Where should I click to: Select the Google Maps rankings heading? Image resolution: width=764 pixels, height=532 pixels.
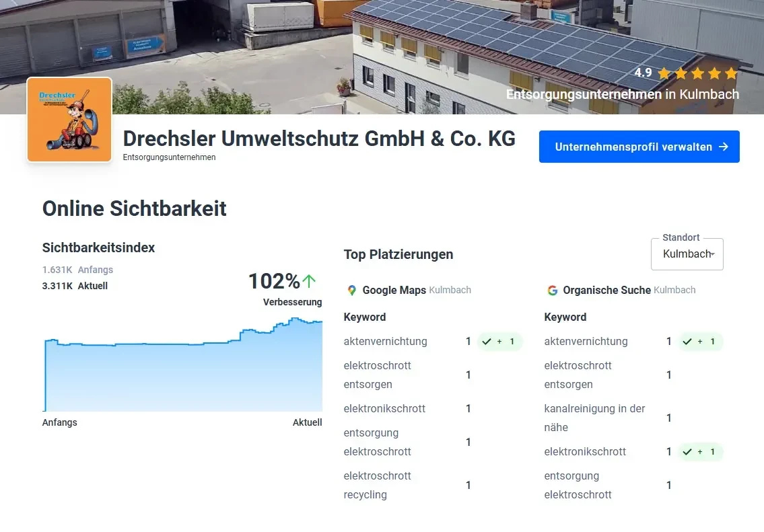coord(394,291)
